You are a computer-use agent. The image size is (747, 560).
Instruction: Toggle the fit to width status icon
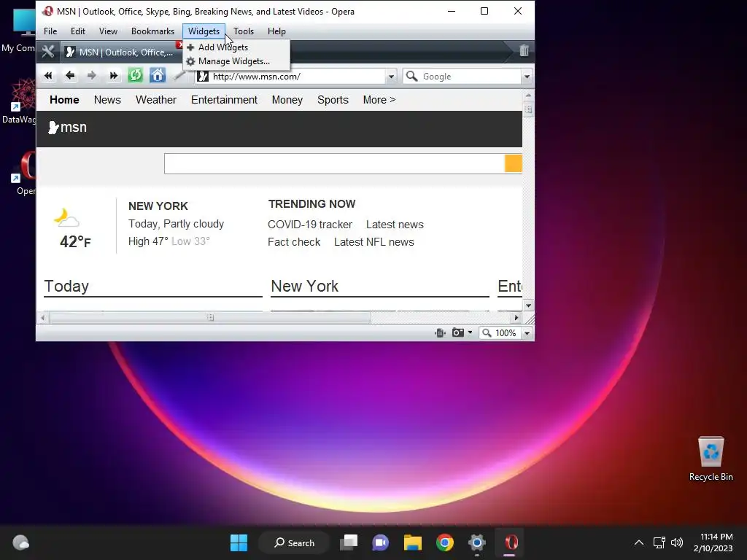(440, 332)
